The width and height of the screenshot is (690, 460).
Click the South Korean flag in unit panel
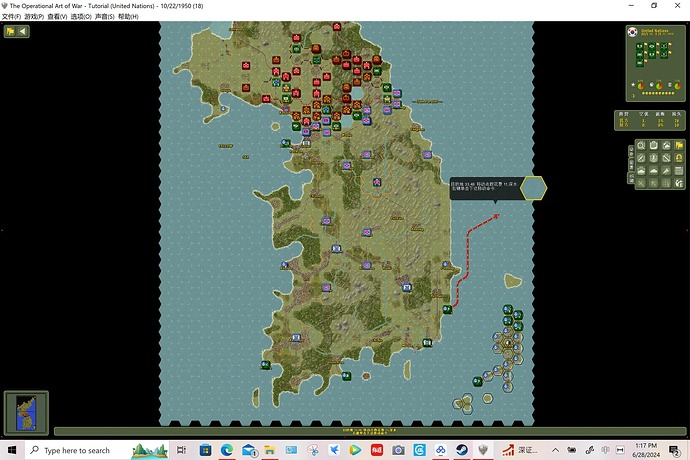click(x=633, y=32)
